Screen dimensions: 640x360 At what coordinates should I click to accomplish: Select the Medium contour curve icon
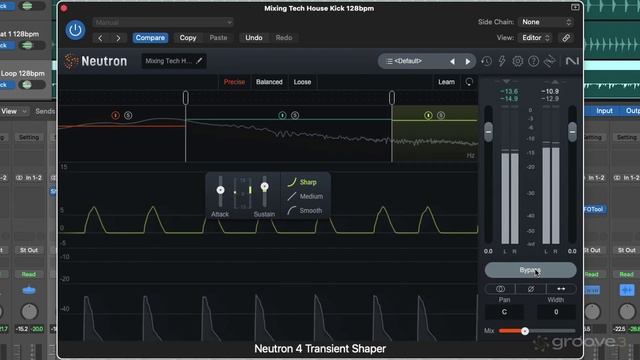(x=291, y=197)
